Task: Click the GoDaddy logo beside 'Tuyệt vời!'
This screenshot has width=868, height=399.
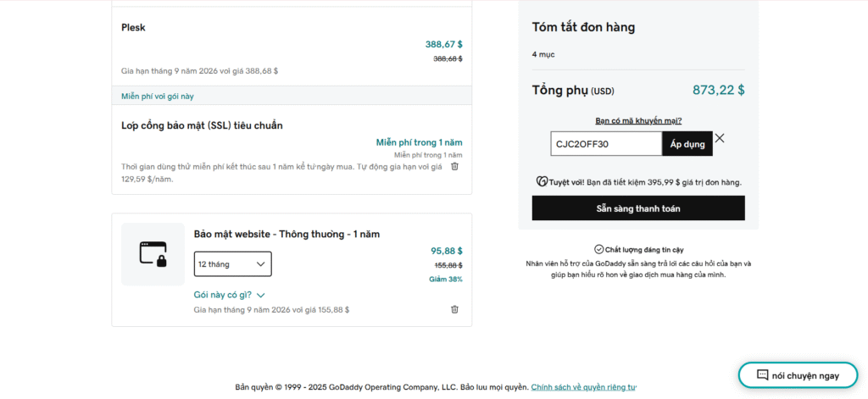Action: coord(542,181)
